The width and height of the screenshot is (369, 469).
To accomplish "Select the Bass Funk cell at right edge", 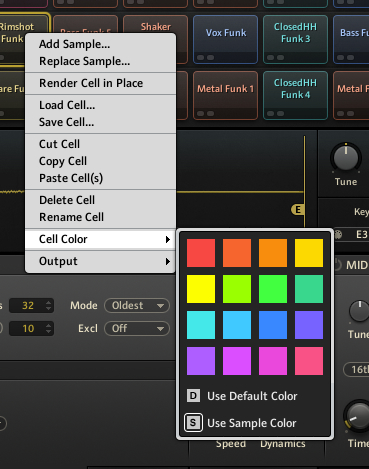I will pos(351,39).
